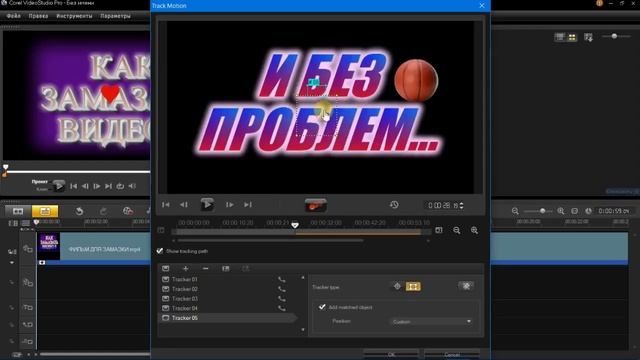This screenshot has height=360, width=640.
Task: Click tracker path icon on Tracker 01 row
Action: (282, 280)
